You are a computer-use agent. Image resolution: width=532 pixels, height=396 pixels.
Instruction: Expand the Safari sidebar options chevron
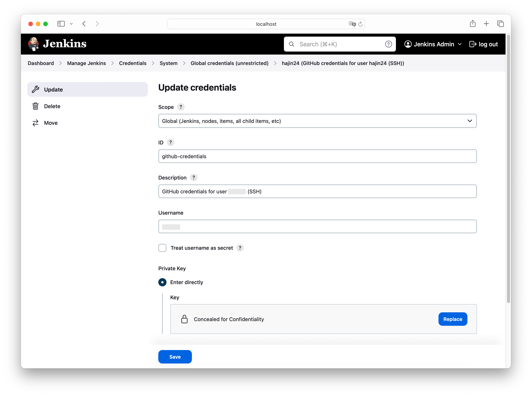tap(71, 24)
